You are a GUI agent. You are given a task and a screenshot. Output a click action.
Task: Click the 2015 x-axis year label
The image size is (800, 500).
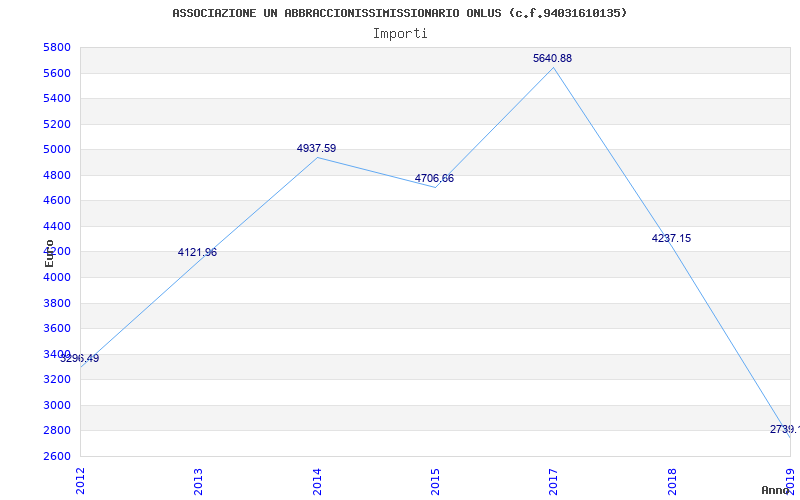point(435,482)
